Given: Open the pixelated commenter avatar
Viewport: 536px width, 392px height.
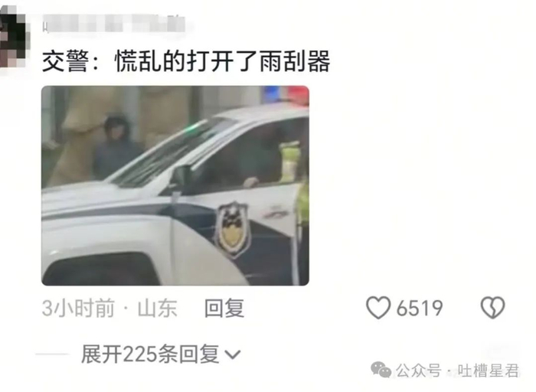Looking at the screenshot, I should click(x=13, y=38).
